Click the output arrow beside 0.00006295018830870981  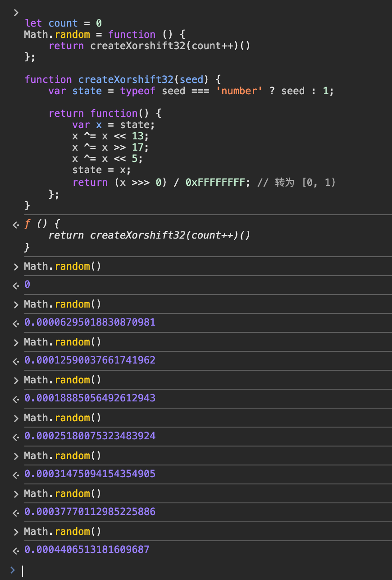click(x=16, y=323)
